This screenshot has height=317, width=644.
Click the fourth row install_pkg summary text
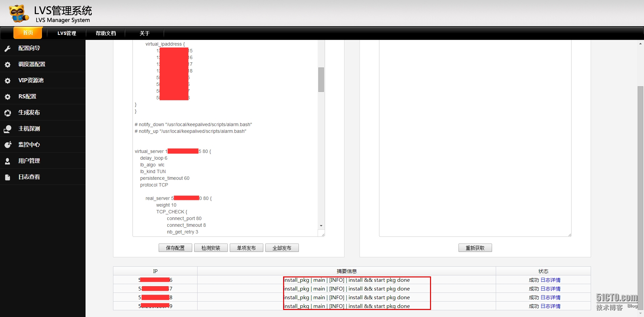click(x=346, y=306)
